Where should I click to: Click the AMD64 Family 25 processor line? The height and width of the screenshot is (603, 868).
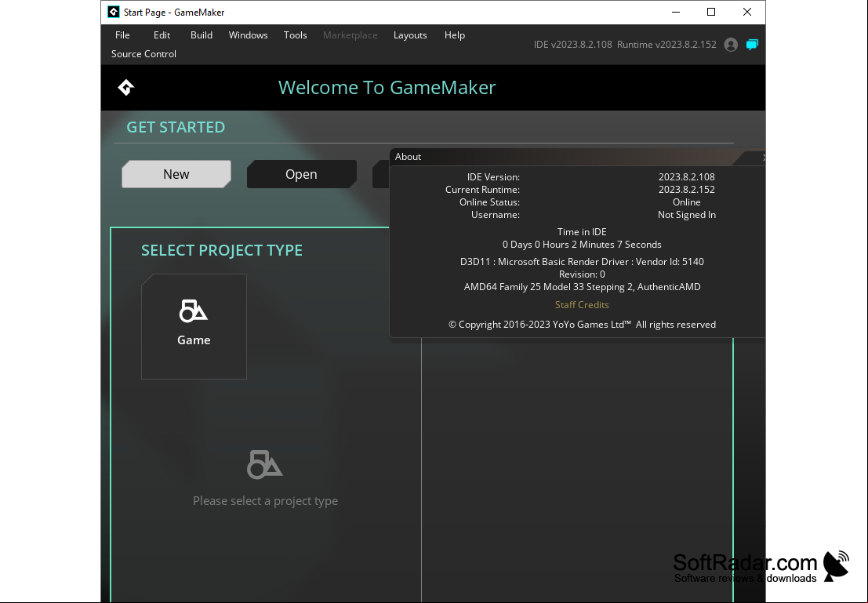point(582,287)
